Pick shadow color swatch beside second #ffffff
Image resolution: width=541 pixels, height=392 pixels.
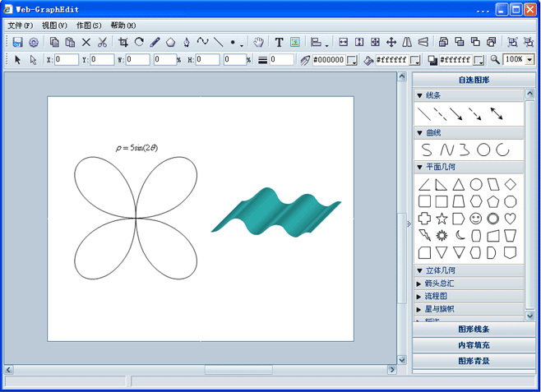479,60
